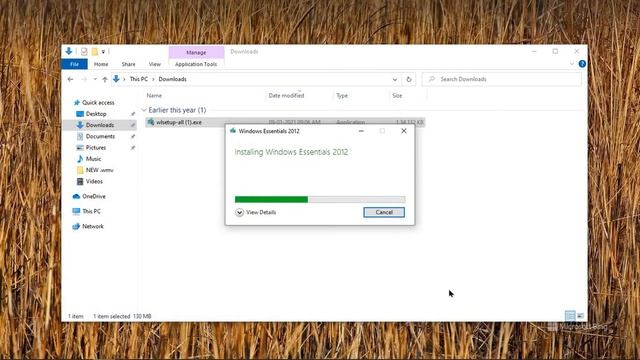Click Downloads in the address breadcrumb
This screenshot has width=640, height=360.
pos(172,79)
